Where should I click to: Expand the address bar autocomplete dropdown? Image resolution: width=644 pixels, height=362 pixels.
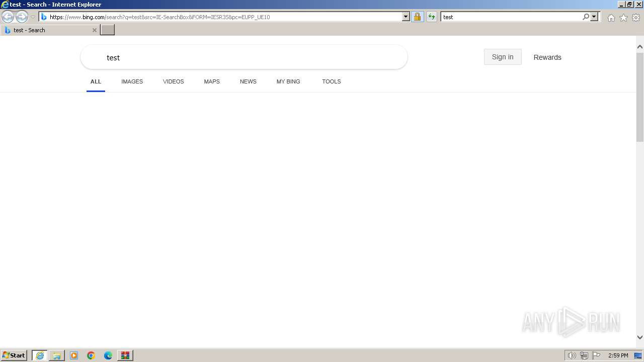pos(406,17)
